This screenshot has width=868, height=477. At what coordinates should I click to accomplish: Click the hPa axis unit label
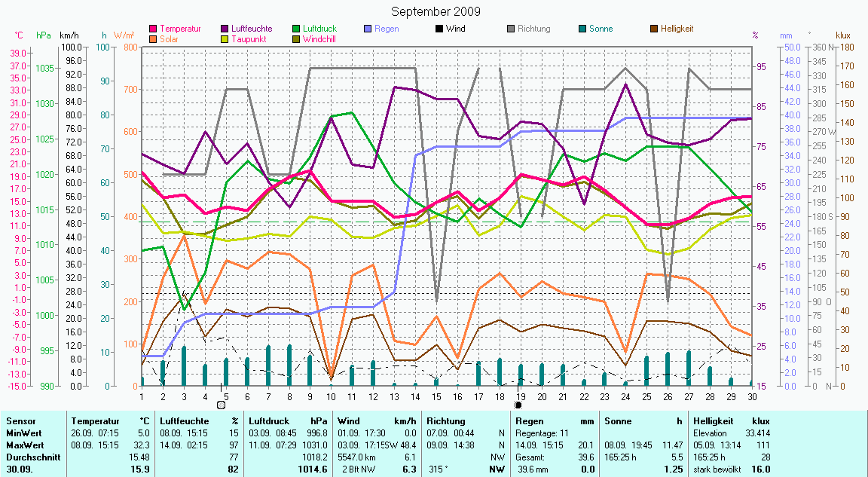click(x=42, y=35)
